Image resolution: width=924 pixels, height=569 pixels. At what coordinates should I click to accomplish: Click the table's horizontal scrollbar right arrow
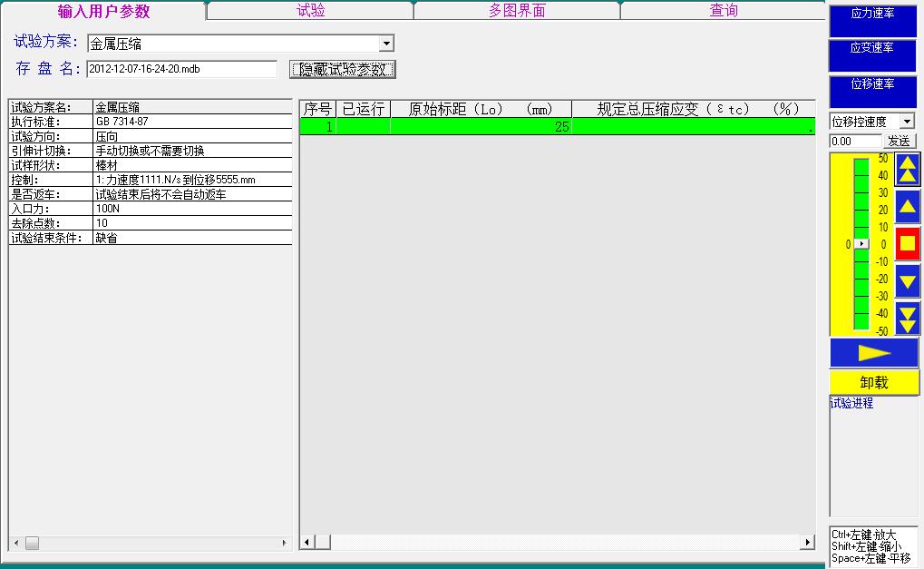807,543
